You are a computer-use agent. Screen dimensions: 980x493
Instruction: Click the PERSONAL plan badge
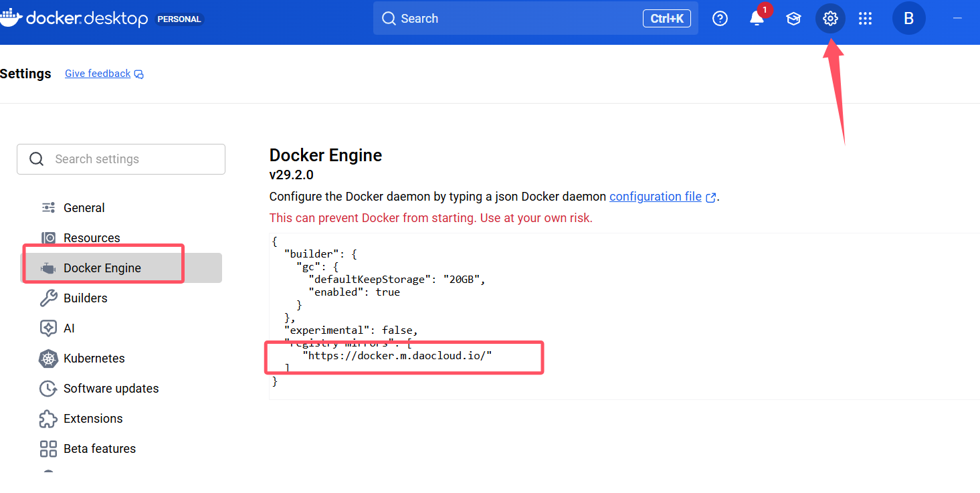click(x=179, y=19)
